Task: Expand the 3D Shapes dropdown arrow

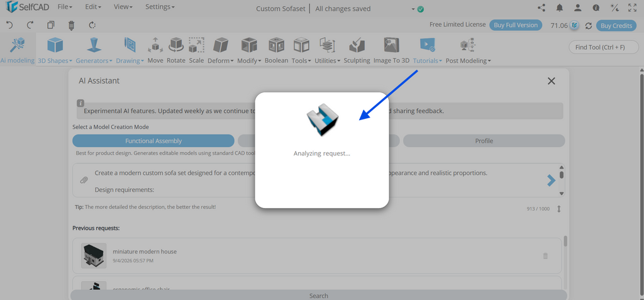Action: [70, 61]
